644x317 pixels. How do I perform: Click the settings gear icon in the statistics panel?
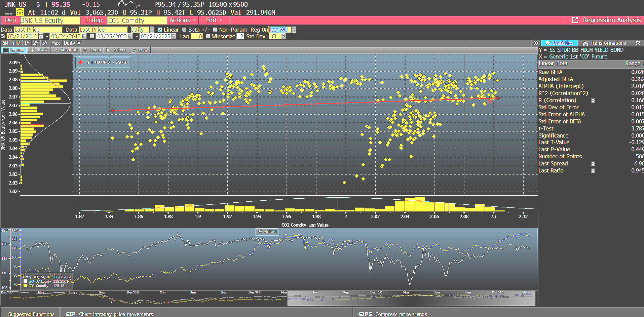pos(638,43)
